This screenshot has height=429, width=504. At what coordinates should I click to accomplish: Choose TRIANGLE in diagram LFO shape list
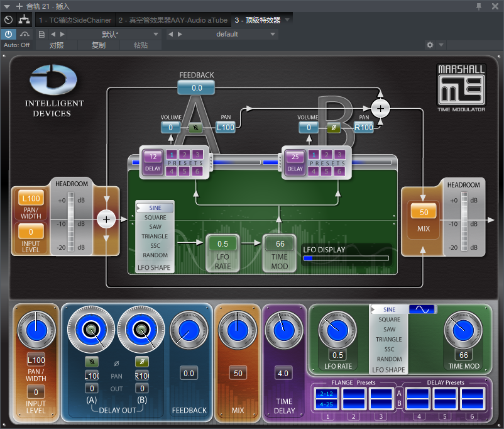pyautogui.click(x=155, y=237)
